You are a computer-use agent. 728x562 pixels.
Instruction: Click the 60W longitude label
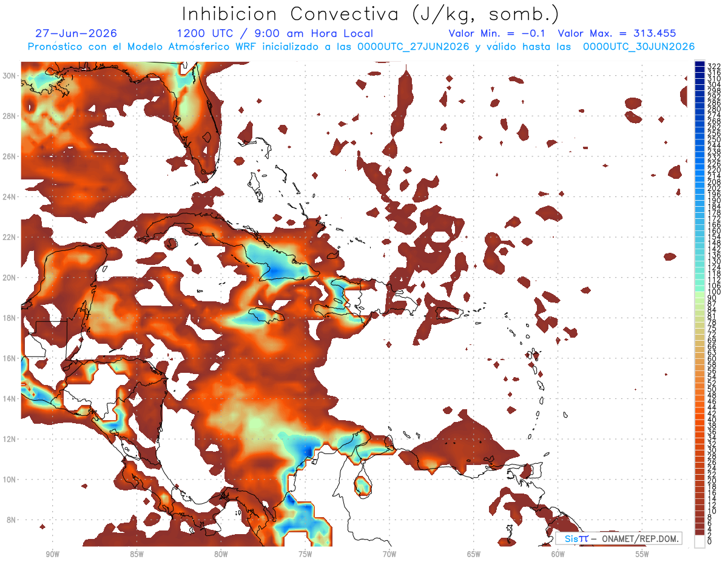click(558, 554)
